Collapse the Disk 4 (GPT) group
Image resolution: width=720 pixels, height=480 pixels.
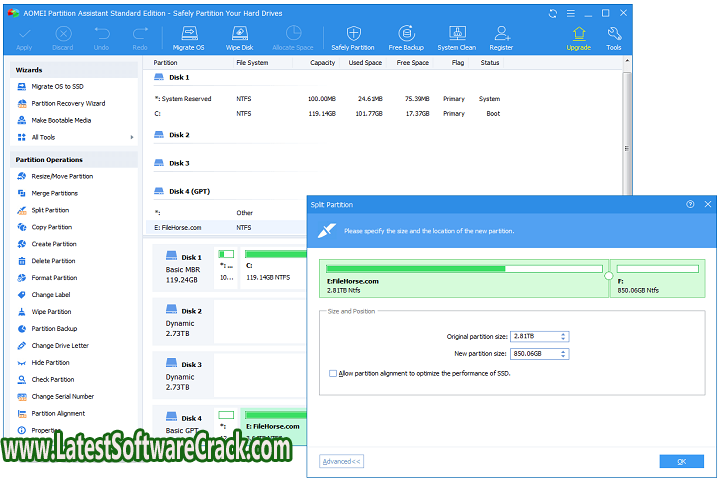click(156, 190)
